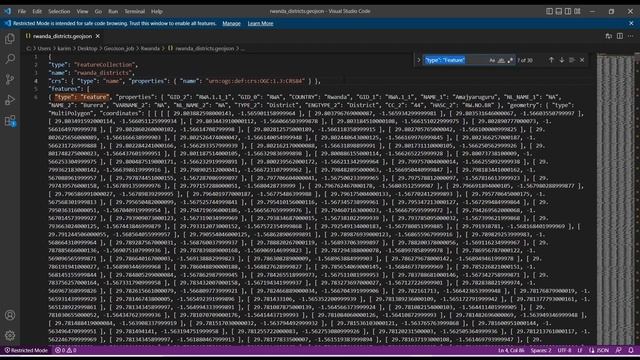Screen dimensions: 640x360
Task: Close the Restricted Mode banner
Action: pyautogui.click(x=631, y=23)
